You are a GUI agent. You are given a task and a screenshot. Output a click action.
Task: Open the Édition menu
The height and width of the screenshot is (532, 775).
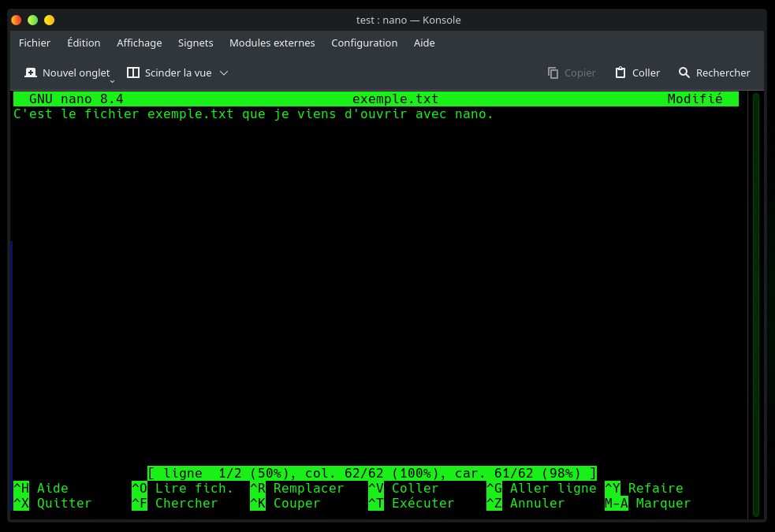[84, 43]
